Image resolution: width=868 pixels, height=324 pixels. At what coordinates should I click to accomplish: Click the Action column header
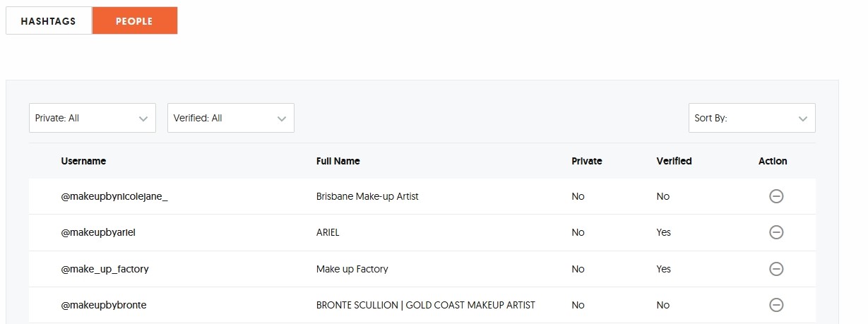773,161
